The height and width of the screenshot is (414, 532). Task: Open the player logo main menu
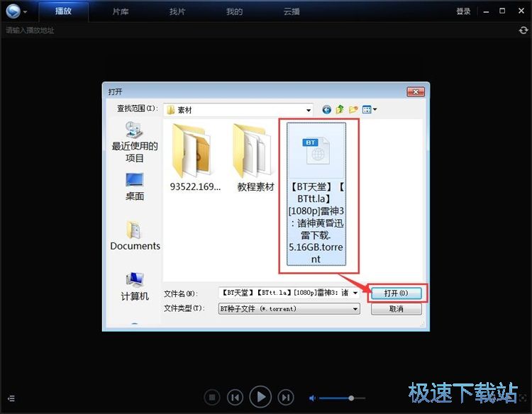pyautogui.click(x=14, y=11)
